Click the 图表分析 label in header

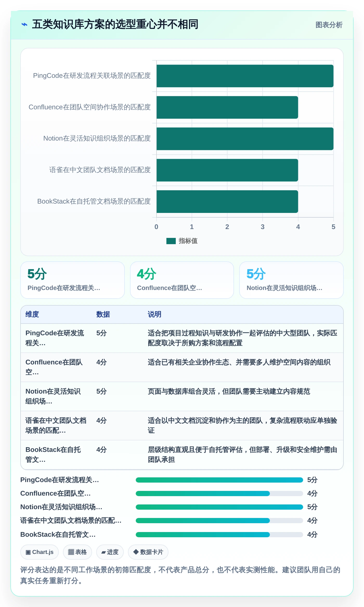click(329, 25)
